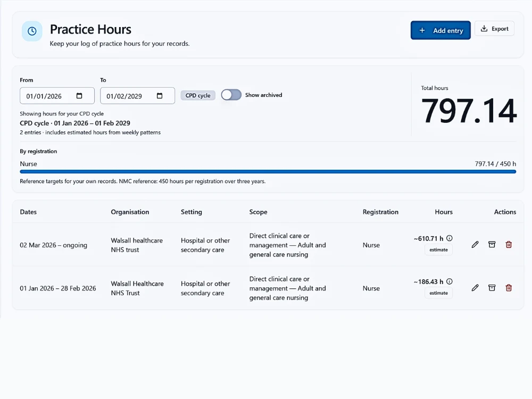Click the '~610.71 h' hours value

point(428,238)
